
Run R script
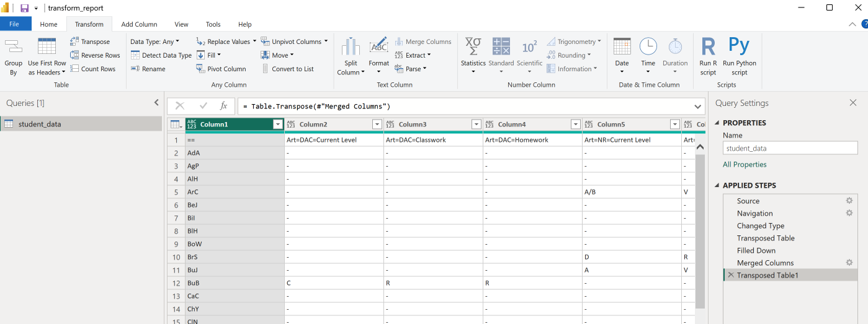(x=708, y=56)
